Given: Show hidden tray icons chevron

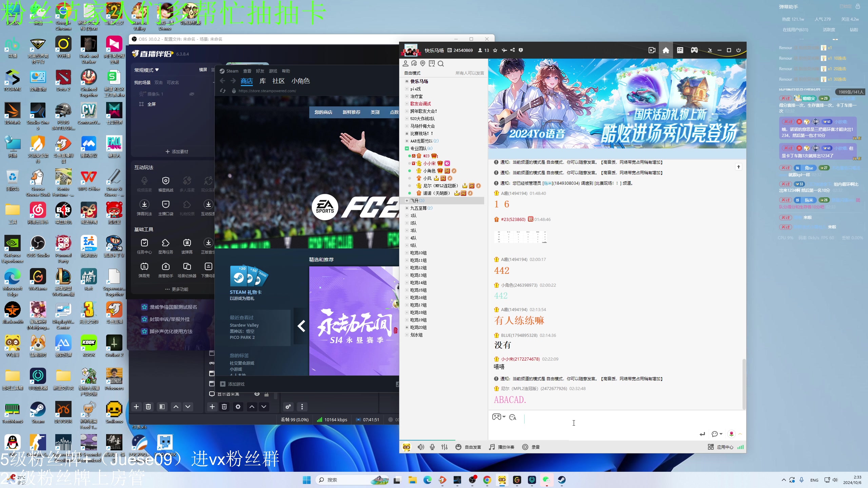Looking at the screenshot, I should point(784,480).
